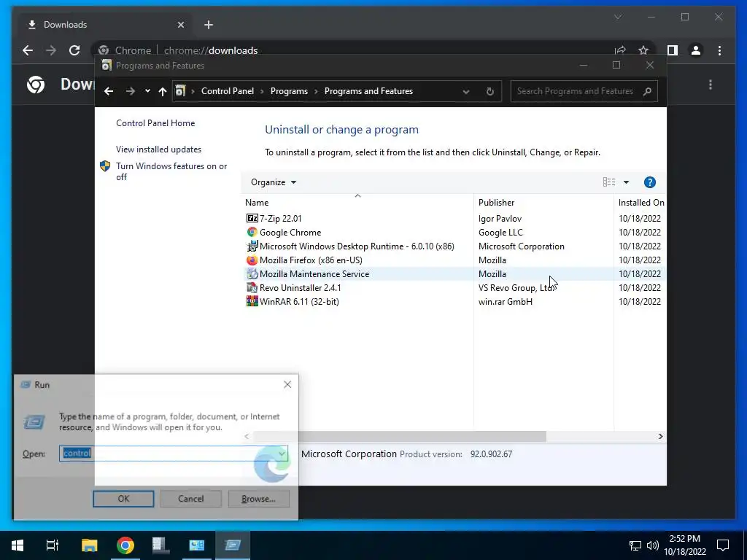The height and width of the screenshot is (560, 747).
Task: Close the Downloads tab
Action: (x=181, y=25)
